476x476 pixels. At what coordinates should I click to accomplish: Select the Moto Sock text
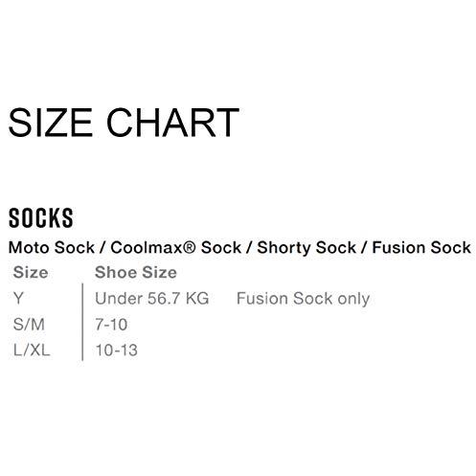coord(52,247)
